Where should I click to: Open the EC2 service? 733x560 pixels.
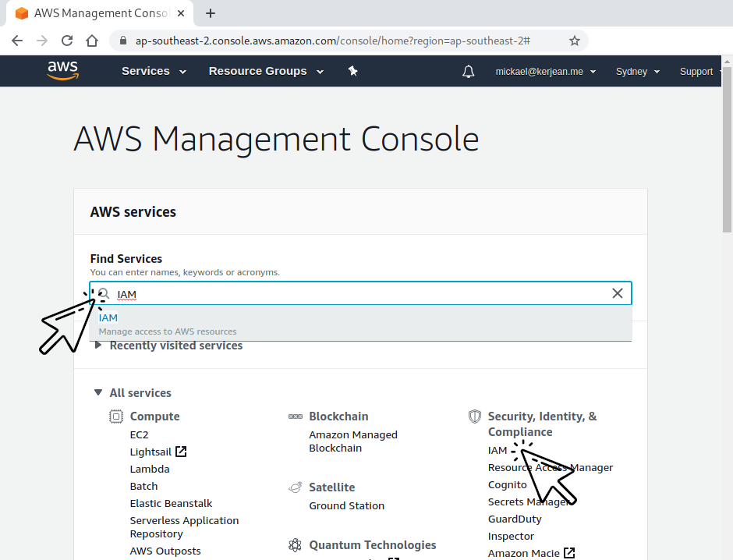click(140, 434)
